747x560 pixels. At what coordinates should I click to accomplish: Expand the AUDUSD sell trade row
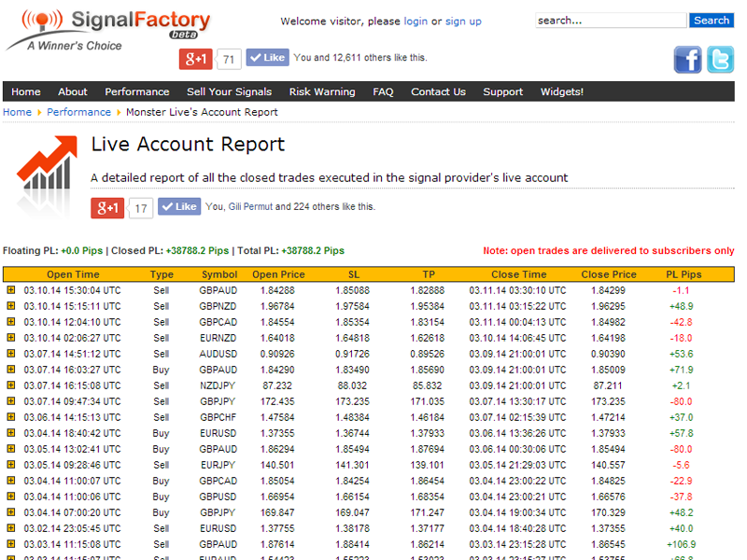(11, 354)
